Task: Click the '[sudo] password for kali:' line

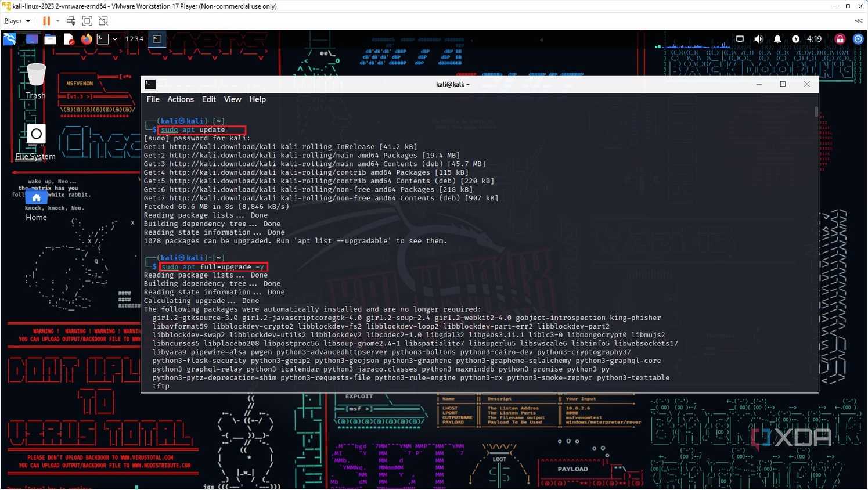Action: click(x=197, y=138)
